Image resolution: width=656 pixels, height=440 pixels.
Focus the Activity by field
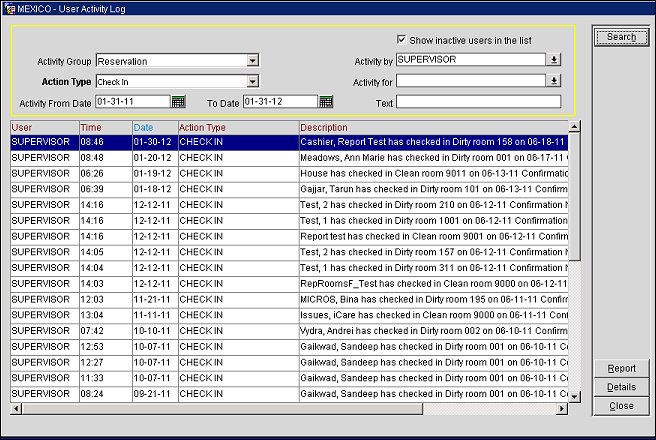(471, 60)
